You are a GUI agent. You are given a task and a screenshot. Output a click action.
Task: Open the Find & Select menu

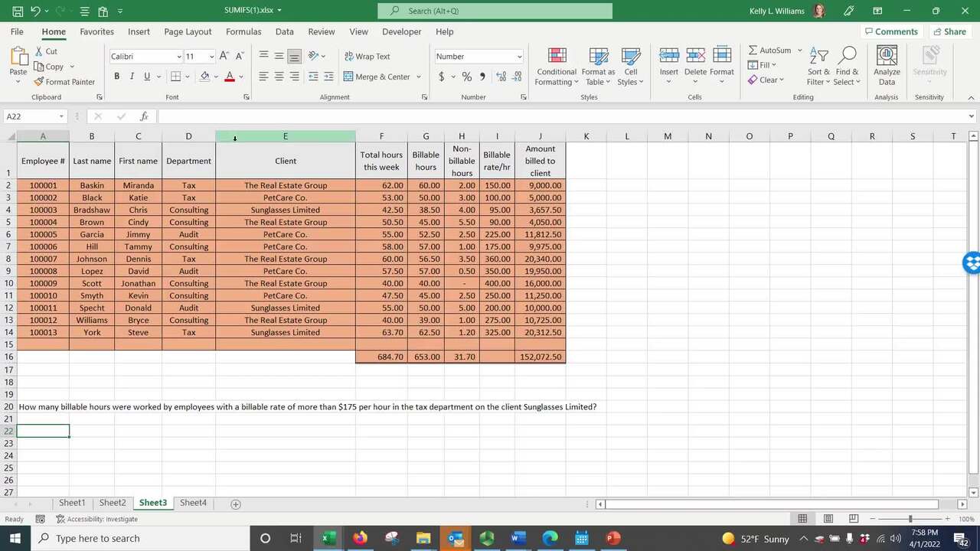847,67
